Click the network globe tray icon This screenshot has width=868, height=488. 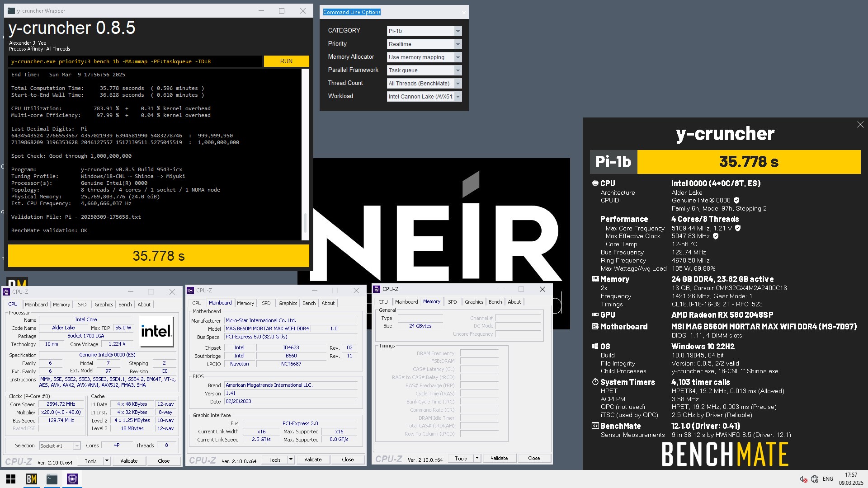tap(815, 479)
